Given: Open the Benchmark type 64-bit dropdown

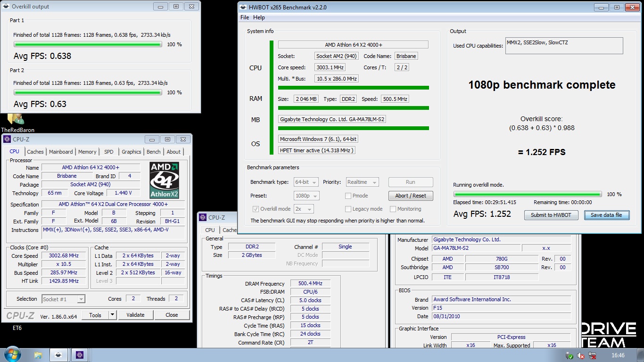Looking at the screenshot, I should pyautogui.click(x=306, y=182).
